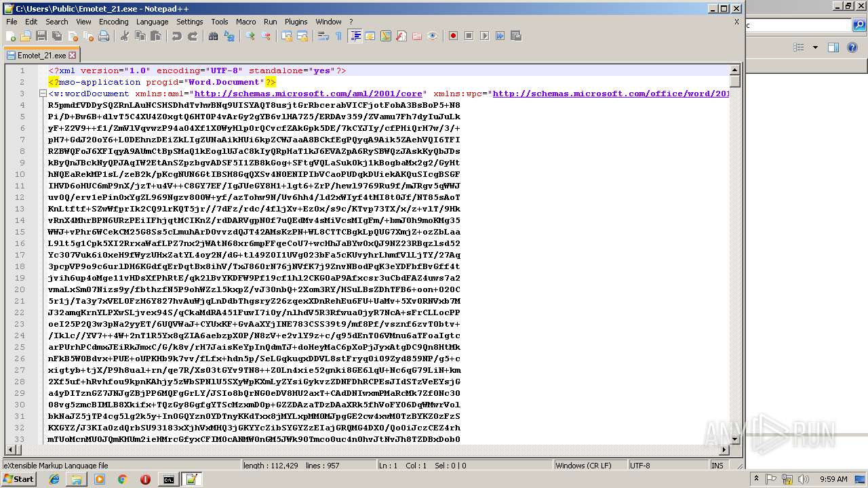This screenshot has width=868, height=488.
Task: Collapse the w:wordDocument fold marker
Action: click(x=42, y=94)
